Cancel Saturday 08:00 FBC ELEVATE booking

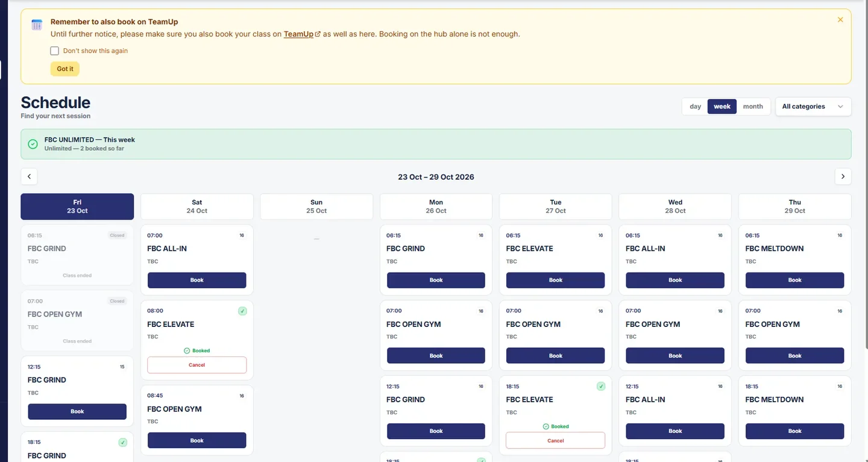click(197, 365)
